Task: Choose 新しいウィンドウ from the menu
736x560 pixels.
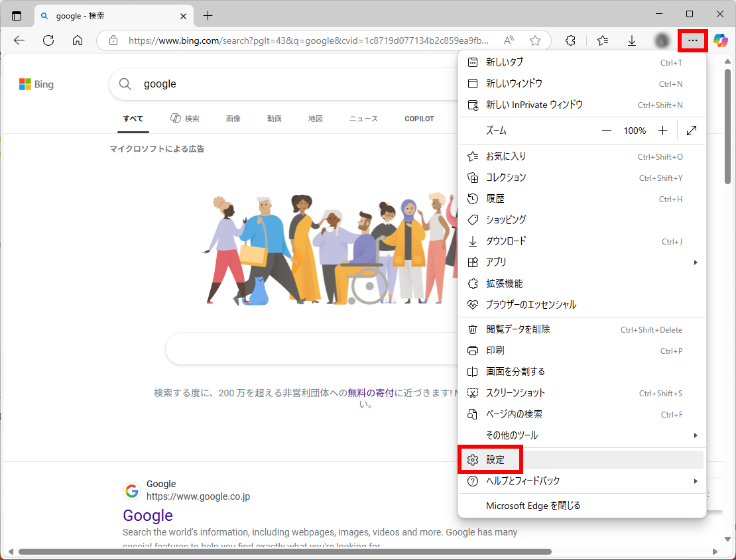Action: pos(582,84)
